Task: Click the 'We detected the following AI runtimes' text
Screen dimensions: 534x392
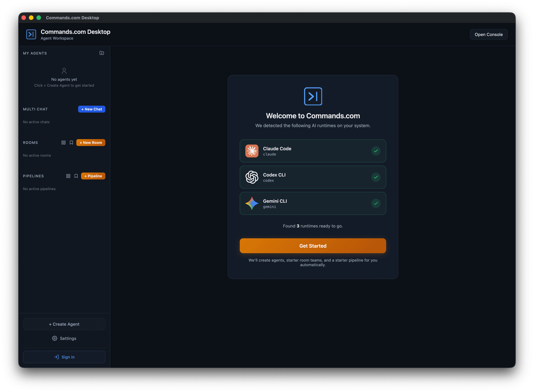Action: 313,126
